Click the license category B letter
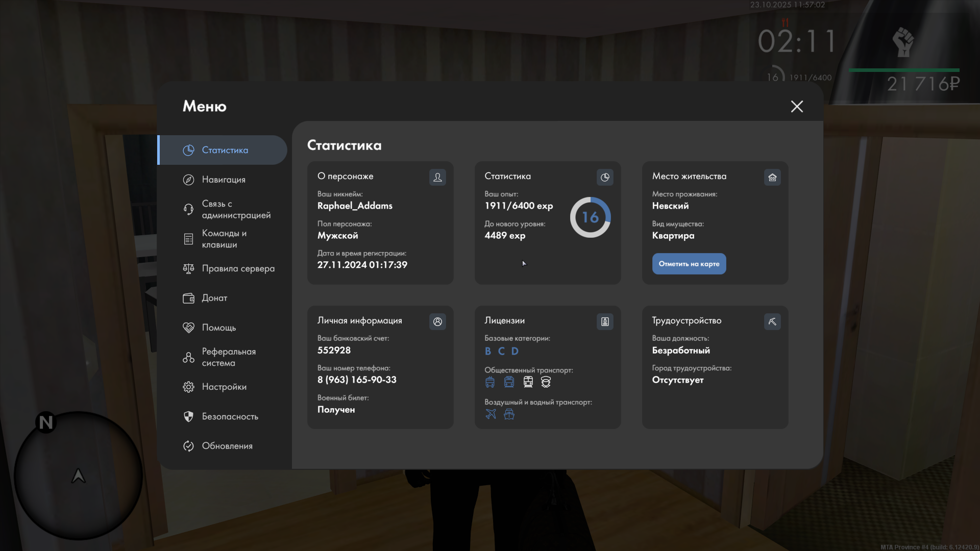Image resolution: width=980 pixels, height=551 pixels. pos(488,351)
